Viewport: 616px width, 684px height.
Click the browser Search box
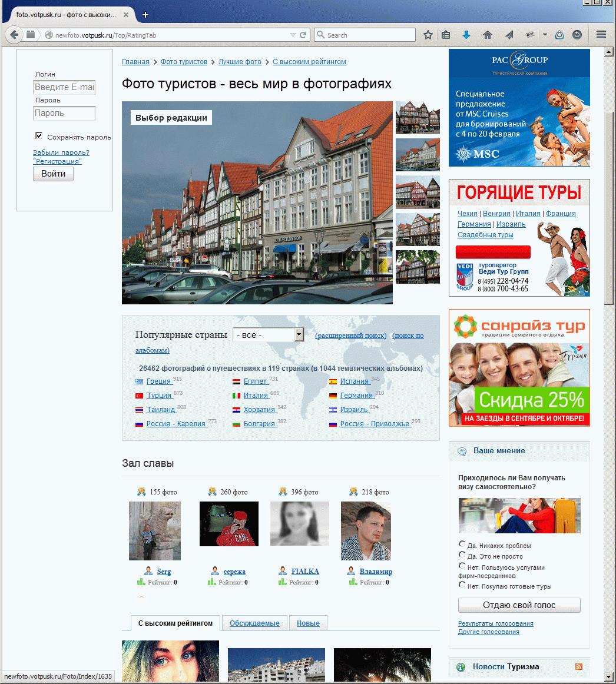[365, 35]
